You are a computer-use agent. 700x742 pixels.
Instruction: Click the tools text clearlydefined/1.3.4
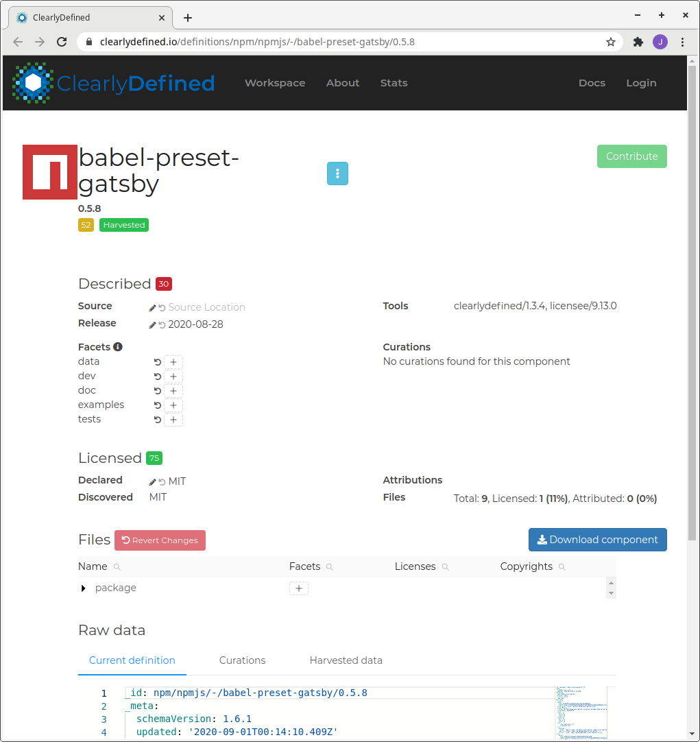coord(499,306)
